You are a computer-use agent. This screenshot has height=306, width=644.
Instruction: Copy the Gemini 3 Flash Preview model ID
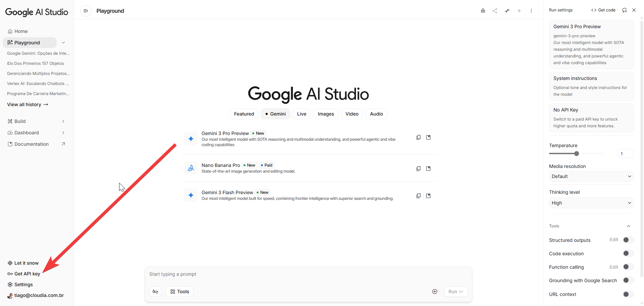pyautogui.click(x=419, y=196)
